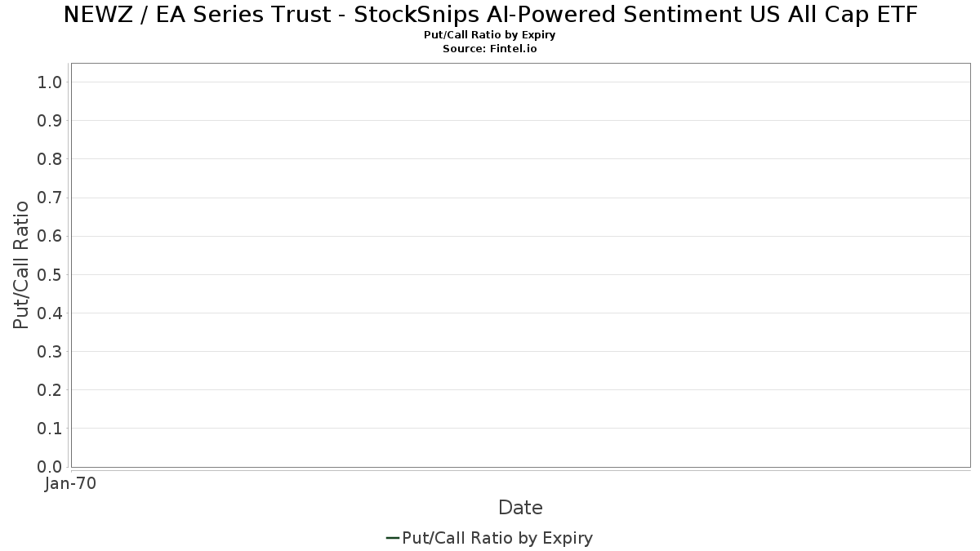Select the Jan-70 x-axis tick label
Screen dimensions: 980x551
point(71,484)
